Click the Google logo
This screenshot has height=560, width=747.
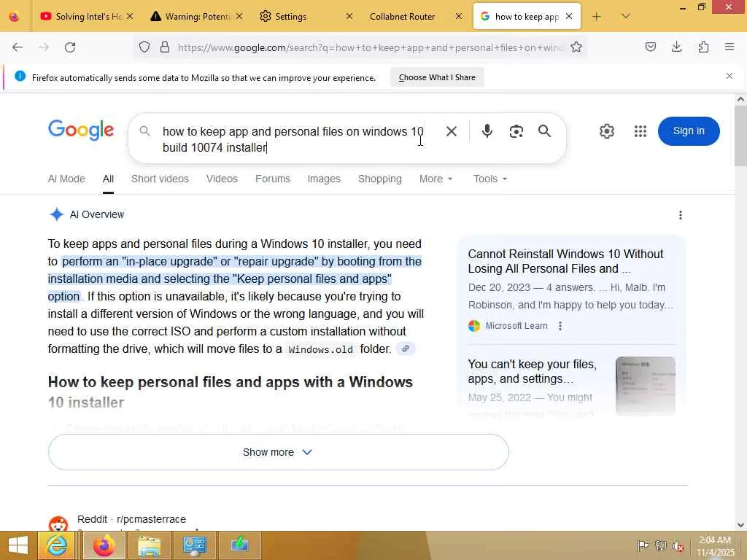coord(81,130)
